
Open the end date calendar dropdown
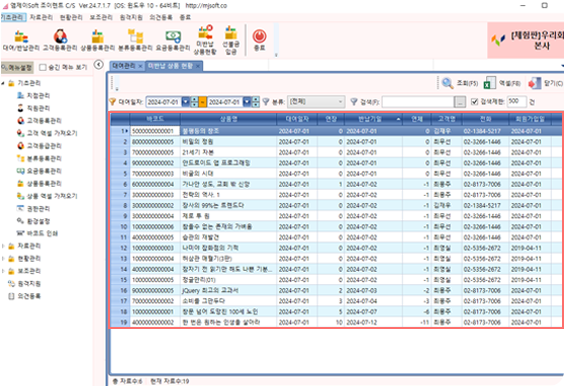coord(246,102)
